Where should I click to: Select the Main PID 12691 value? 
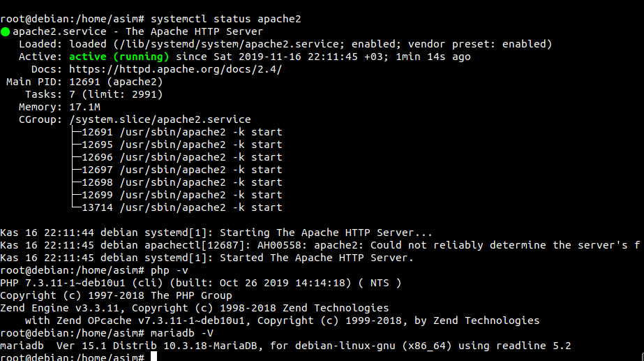(84, 82)
